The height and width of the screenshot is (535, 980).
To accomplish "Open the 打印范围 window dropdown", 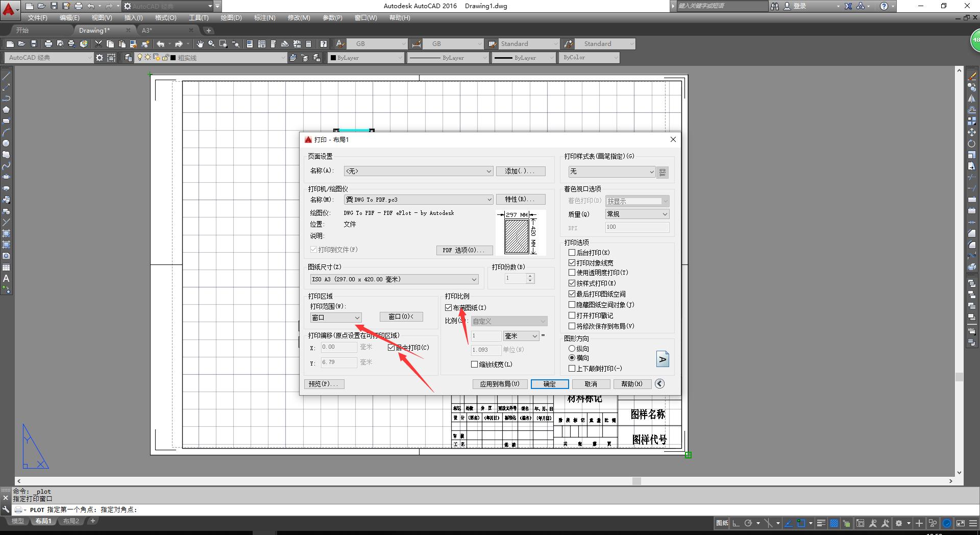I will coord(336,318).
